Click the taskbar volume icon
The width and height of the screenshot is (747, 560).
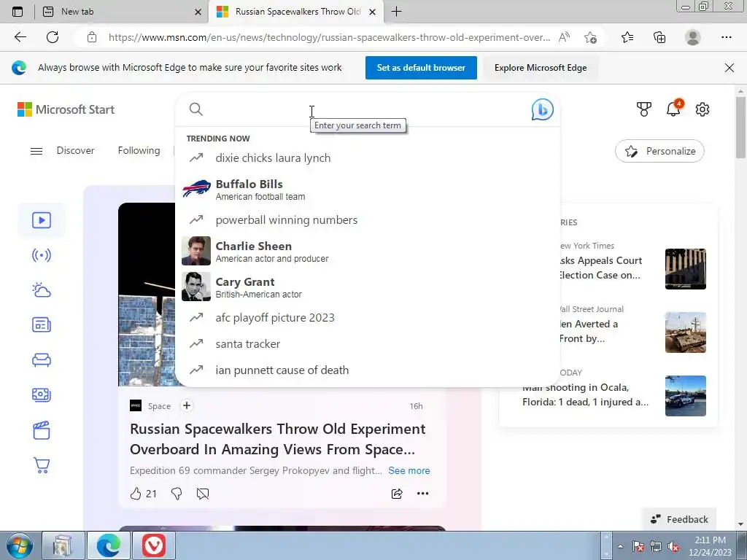click(673, 547)
